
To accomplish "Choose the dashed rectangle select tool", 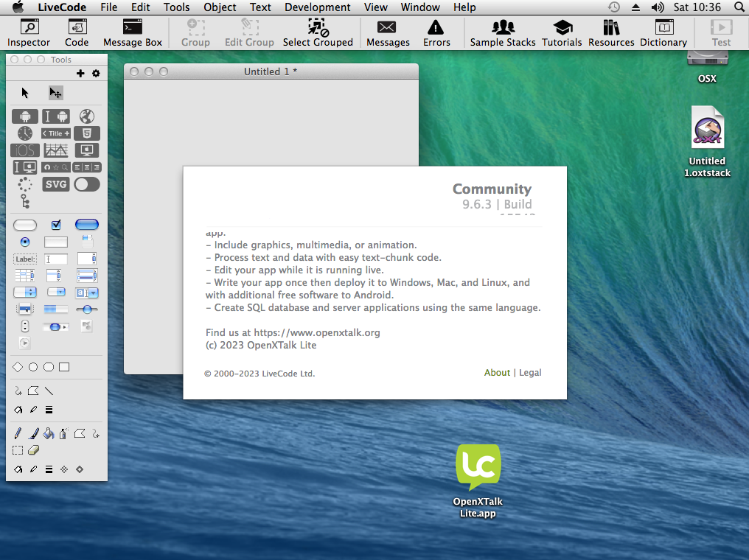I will point(18,450).
